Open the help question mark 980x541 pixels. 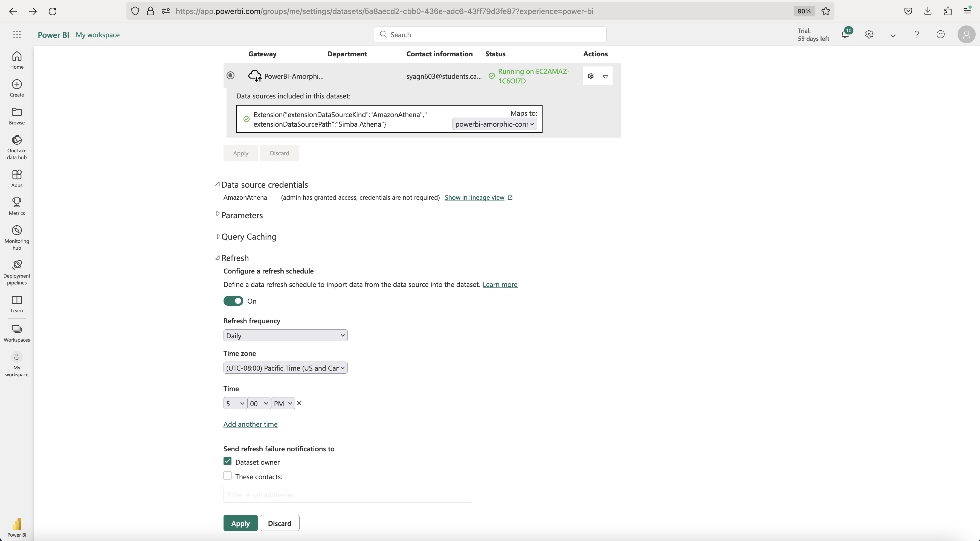[917, 34]
